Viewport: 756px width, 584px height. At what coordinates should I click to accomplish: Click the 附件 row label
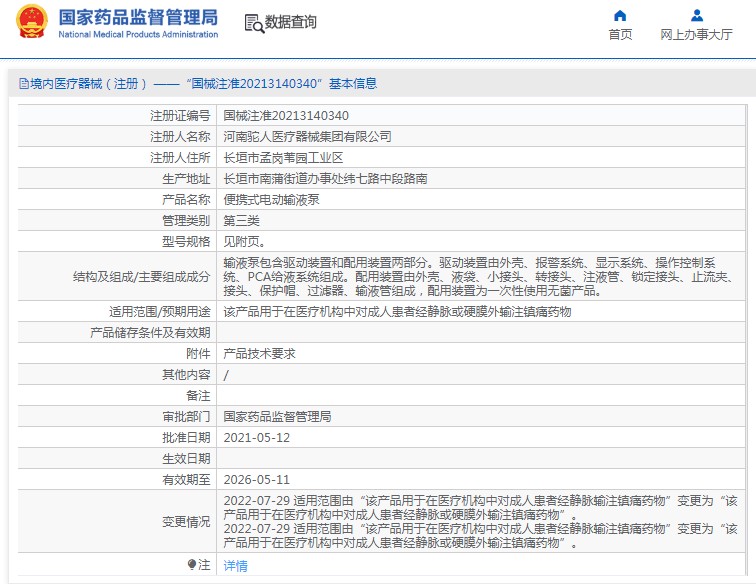(x=198, y=354)
